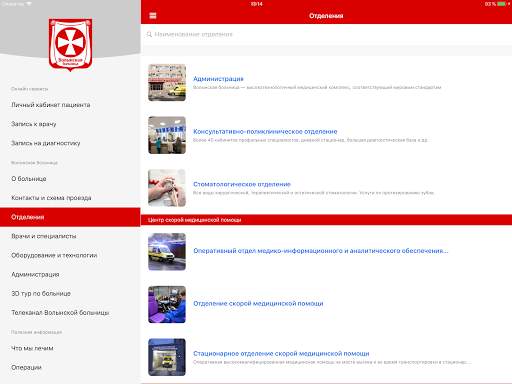This screenshot has width=512, height=384.
Task: Click the Администрация building thumbnail
Action: pos(167,82)
